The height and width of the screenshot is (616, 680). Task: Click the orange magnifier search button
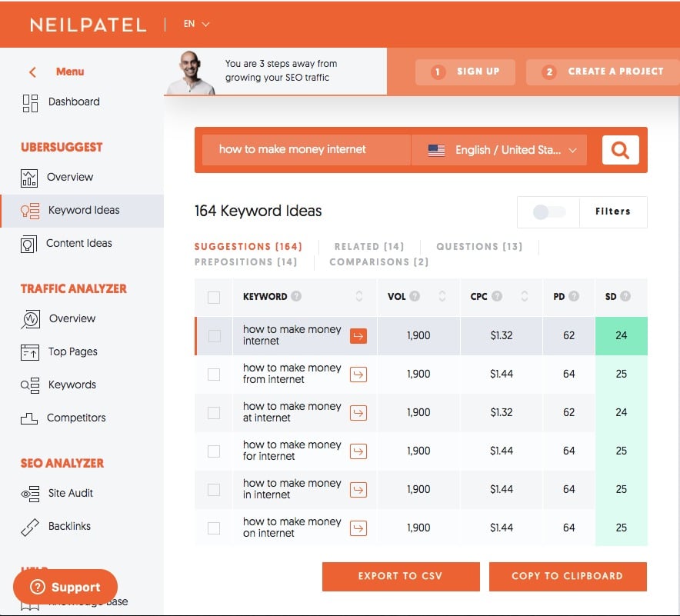coord(620,150)
